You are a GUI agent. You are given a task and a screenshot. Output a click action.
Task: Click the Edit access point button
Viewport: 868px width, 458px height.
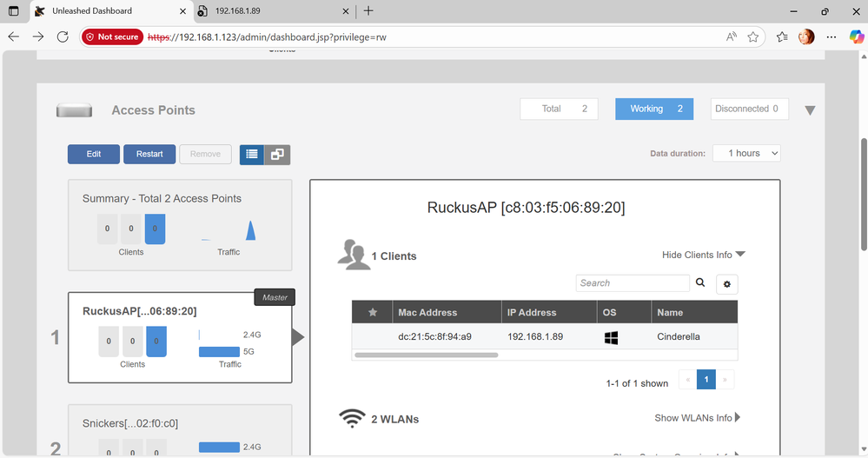tap(94, 154)
